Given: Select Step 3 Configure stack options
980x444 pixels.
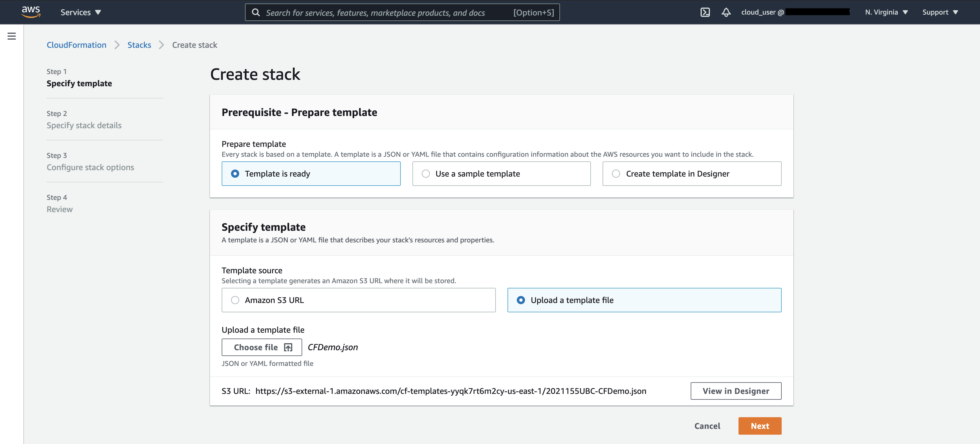Looking at the screenshot, I should pos(90,162).
